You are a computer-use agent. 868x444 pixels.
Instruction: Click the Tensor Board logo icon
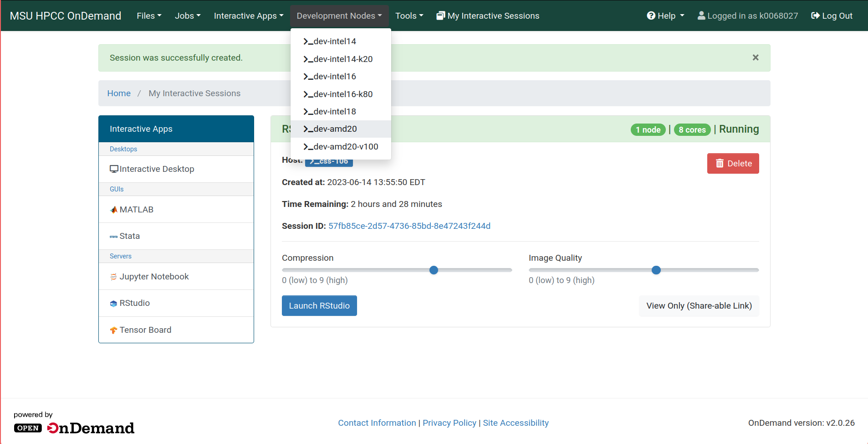tap(114, 330)
